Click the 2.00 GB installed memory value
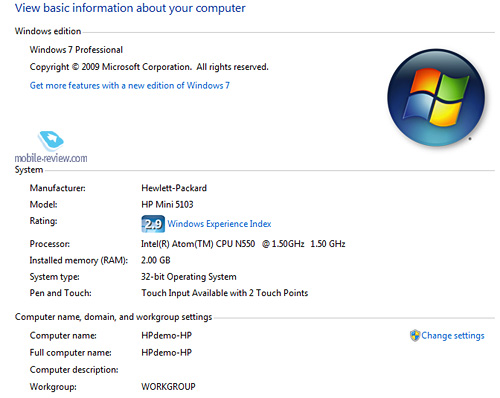 coord(156,260)
